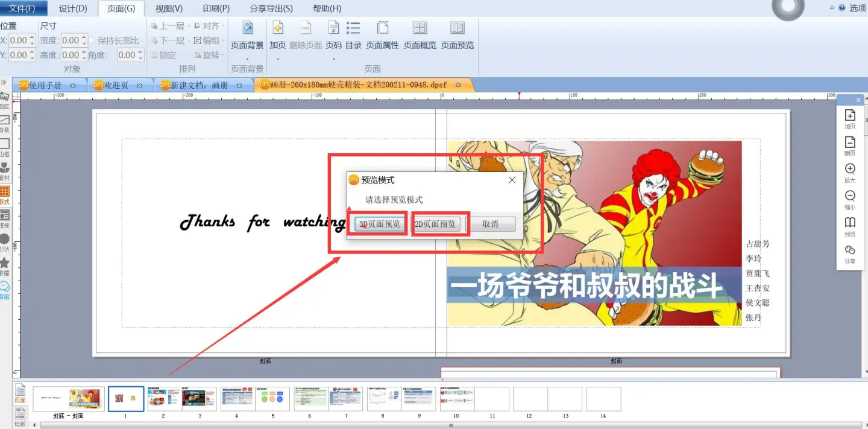
Task: Click 加页 in the right floating panel
Action: pyautogui.click(x=850, y=119)
